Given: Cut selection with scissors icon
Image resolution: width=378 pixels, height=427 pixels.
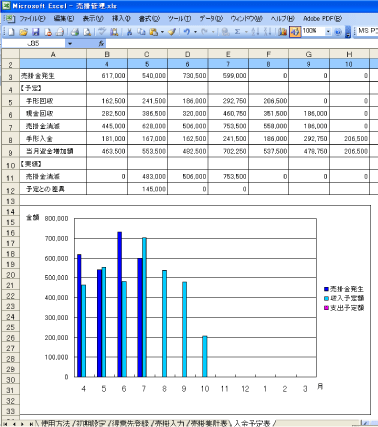Looking at the screenshot, I should pyautogui.click(x=129, y=32).
